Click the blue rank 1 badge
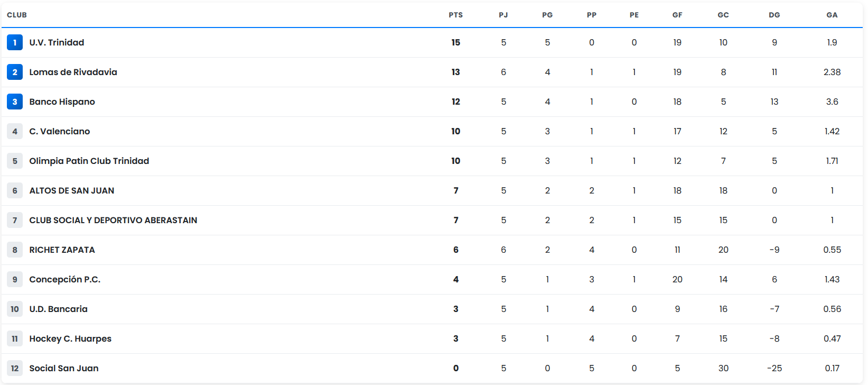The height and width of the screenshot is (385, 868). pos(15,42)
